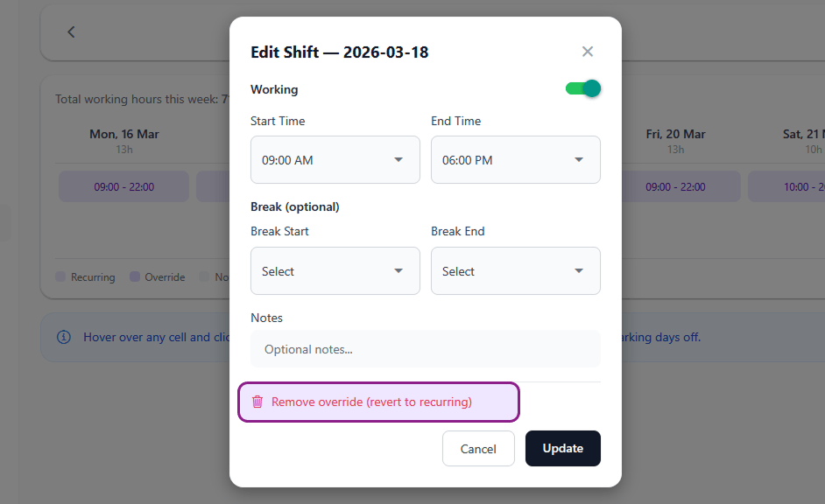Select Monday 09:00 - 22:00 shift cell

click(123, 186)
